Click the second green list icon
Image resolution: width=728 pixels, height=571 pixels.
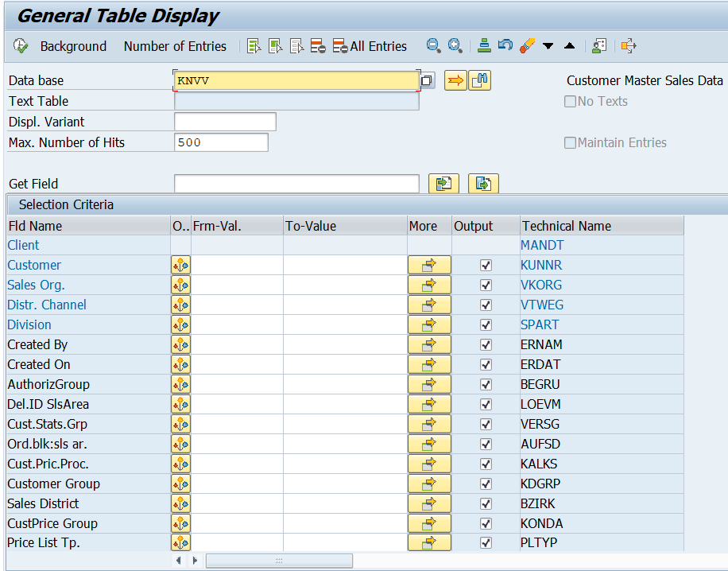275,46
